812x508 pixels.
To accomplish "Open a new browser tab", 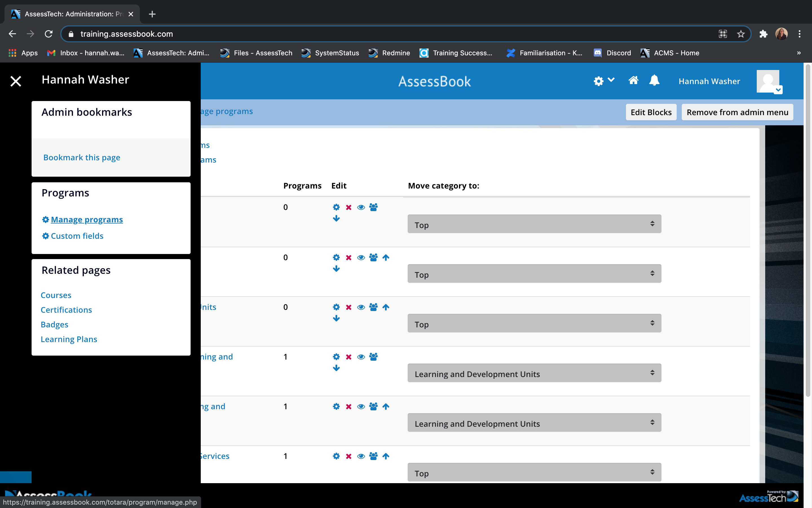I will (152, 14).
